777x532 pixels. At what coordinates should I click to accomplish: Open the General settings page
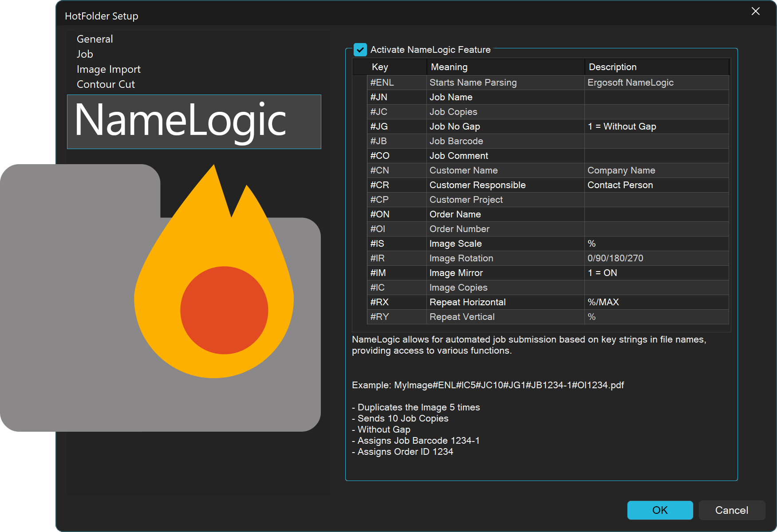(x=95, y=39)
